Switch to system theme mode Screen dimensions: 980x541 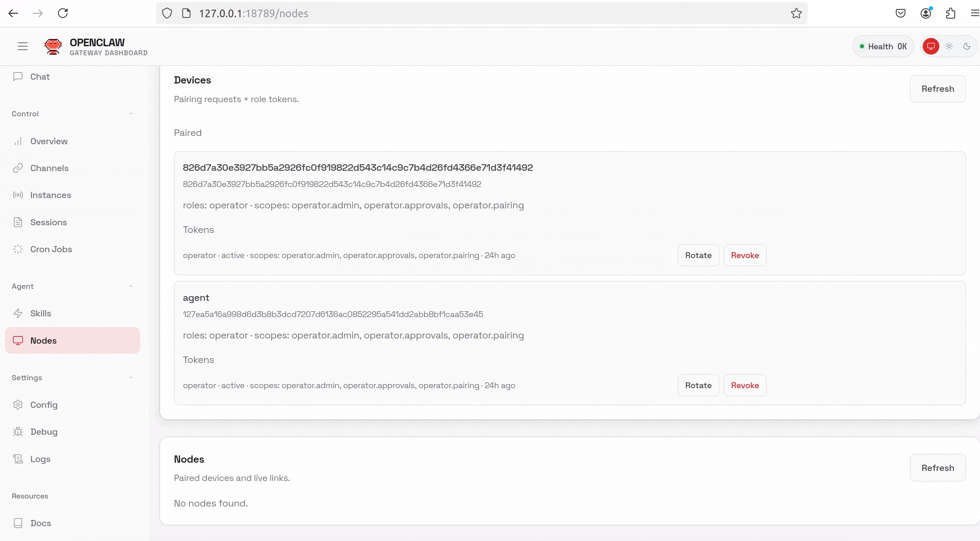click(x=931, y=47)
